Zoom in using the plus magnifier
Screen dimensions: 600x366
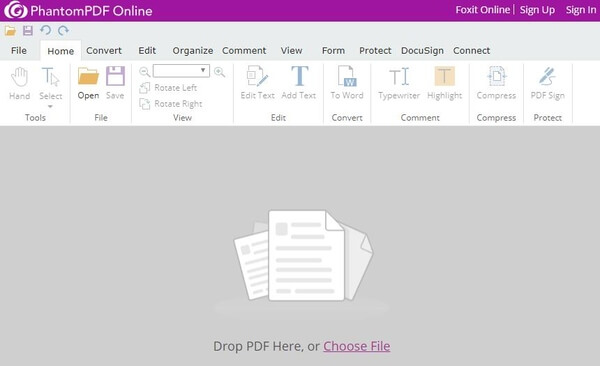click(x=219, y=72)
